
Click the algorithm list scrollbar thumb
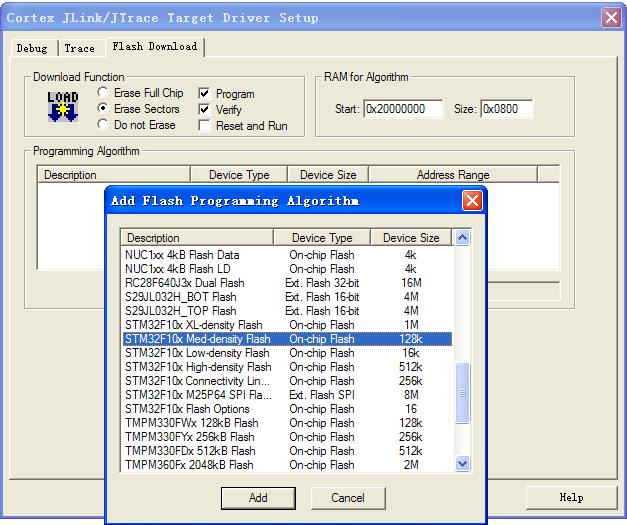pyautogui.click(x=463, y=393)
